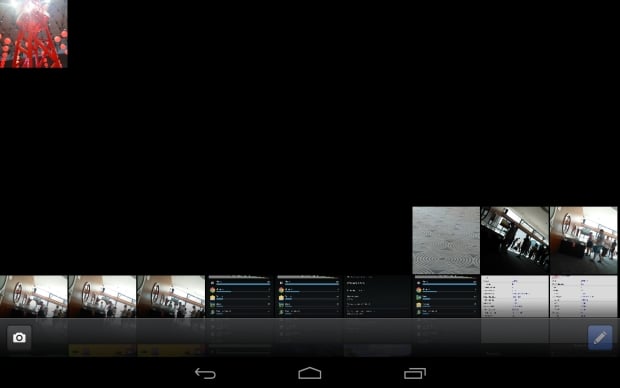Open the gray patterned pavement photo
620x388 pixels.
[x=446, y=240]
